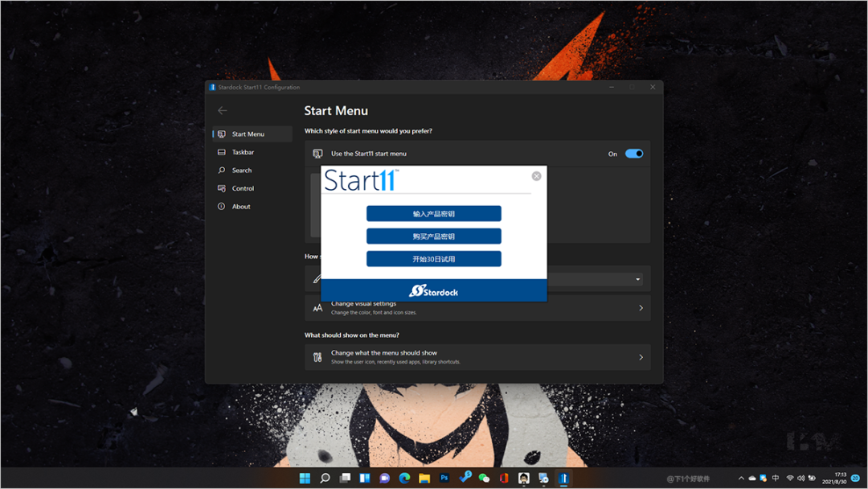Expand Change what the menu should show
The width and height of the screenshot is (868, 489).
(x=641, y=357)
